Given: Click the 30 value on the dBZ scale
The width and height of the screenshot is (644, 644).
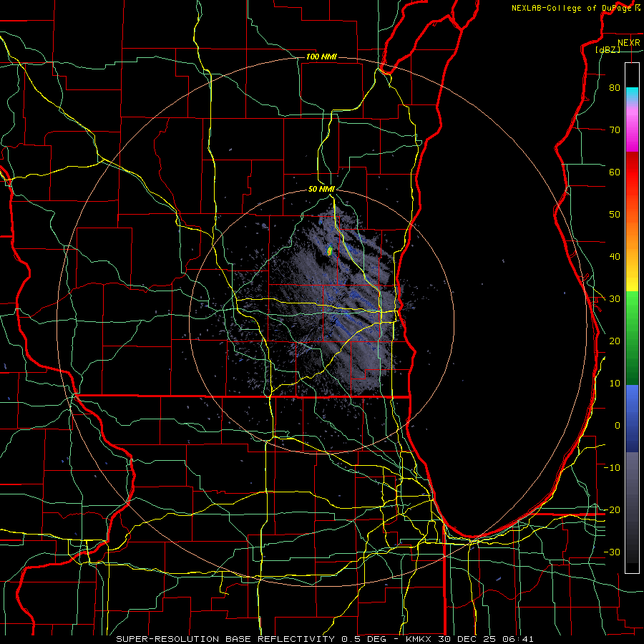Looking at the screenshot, I should (615, 298).
